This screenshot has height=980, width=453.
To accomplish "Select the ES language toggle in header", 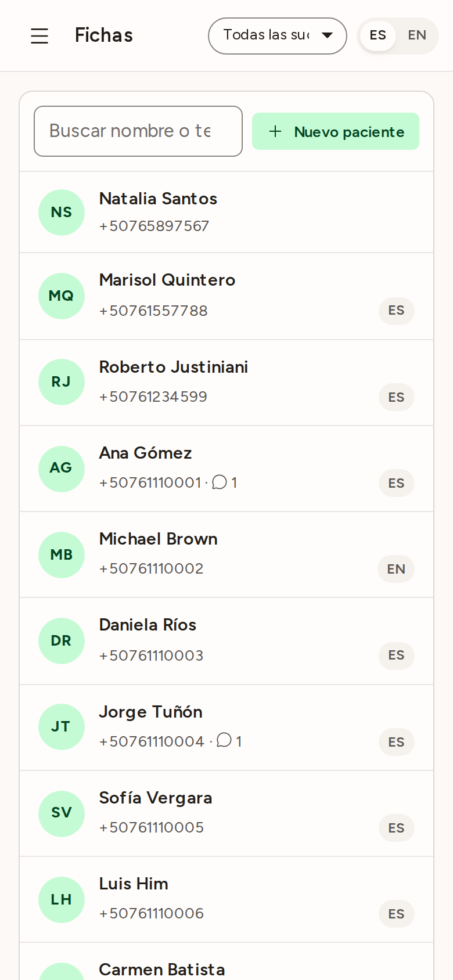I will pos(378,35).
